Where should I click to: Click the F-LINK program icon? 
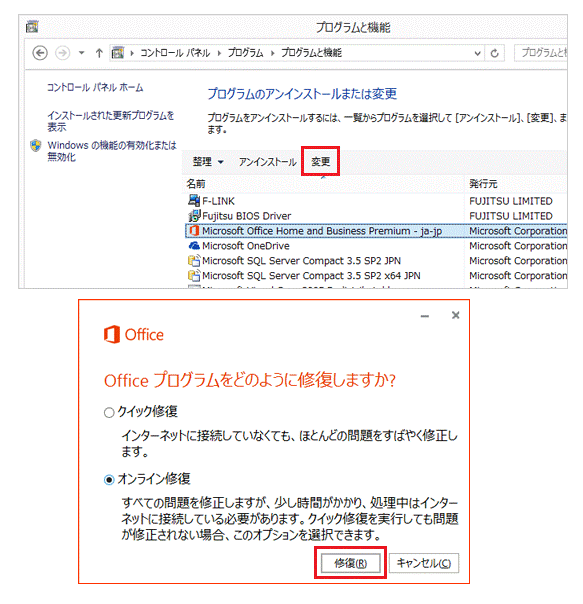(x=194, y=201)
